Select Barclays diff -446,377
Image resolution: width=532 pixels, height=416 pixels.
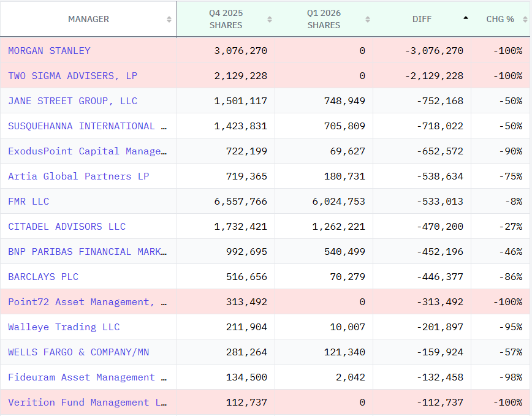pyautogui.click(x=440, y=276)
